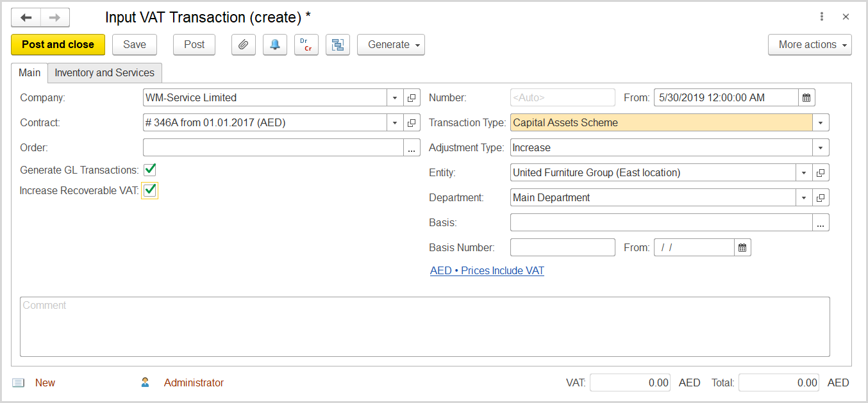Click the United Furniture Group entity field

(653, 173)
